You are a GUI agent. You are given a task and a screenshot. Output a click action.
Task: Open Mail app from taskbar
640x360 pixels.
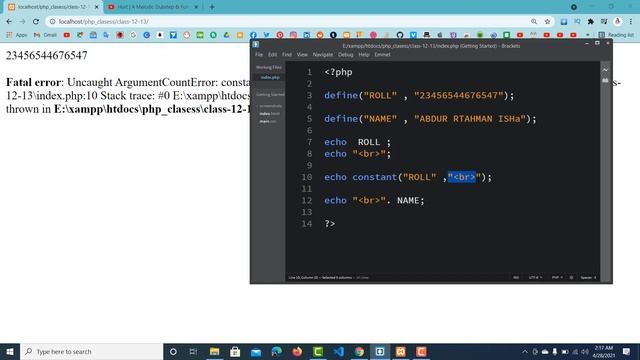click(256, 351)
